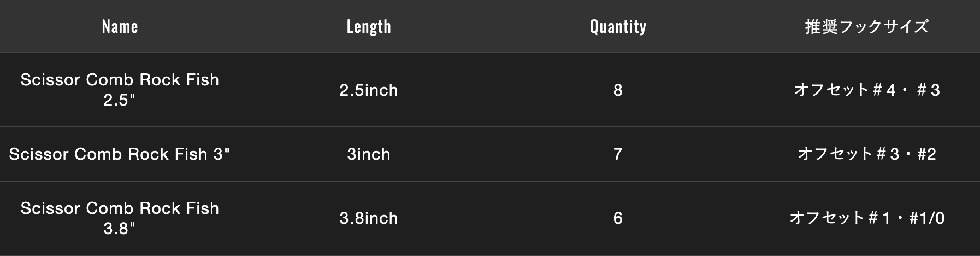Click the 推奨フックサイズ column header
This screenshot has width=980, height=256.
[866, 26]
